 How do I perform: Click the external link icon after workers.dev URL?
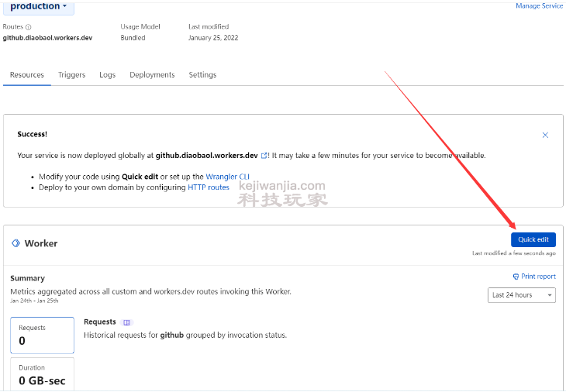point(264,156)
